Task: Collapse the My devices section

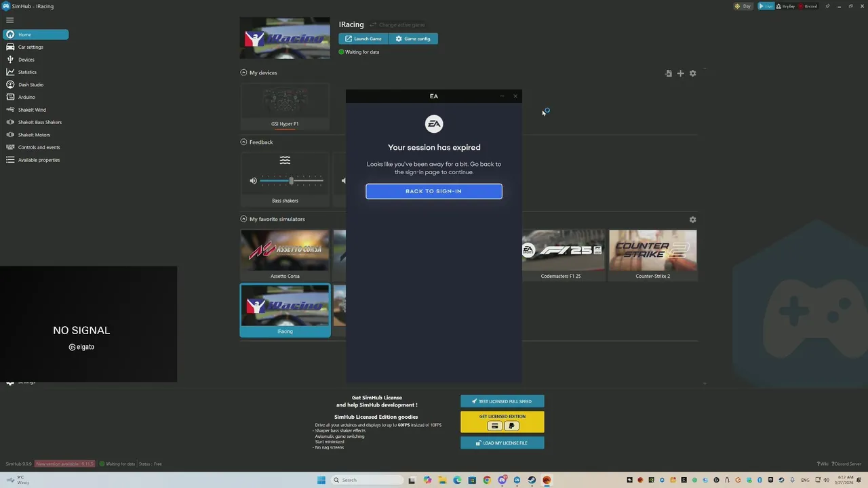Action: coord(243,73)
